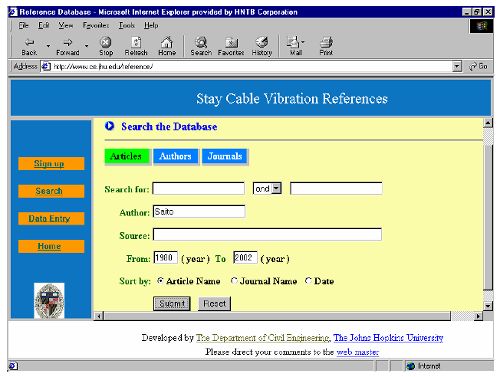Open The Johns Hopkins University link
The width and height of the screenshot is (500, 377).
[x=388, y=337]
